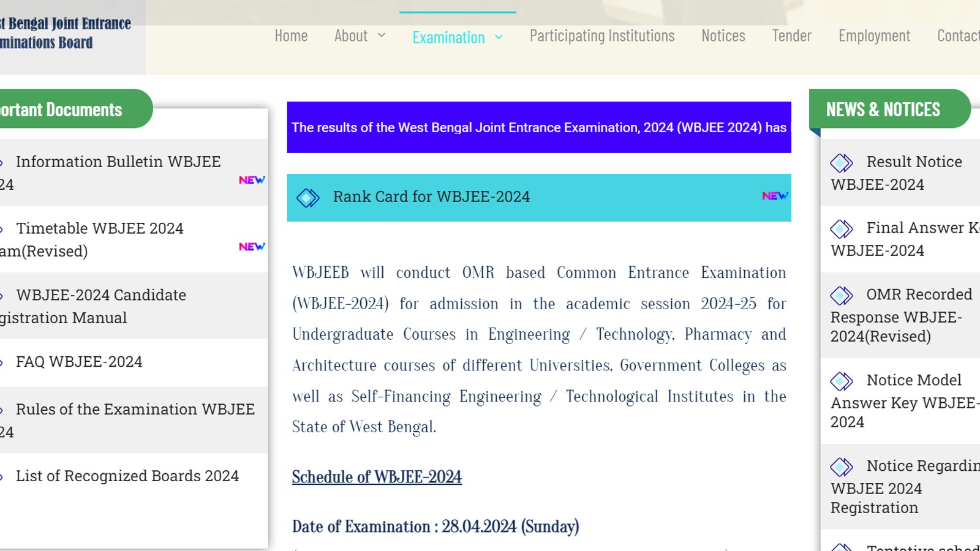Open Rules of the Examination WBJEE

127,420
